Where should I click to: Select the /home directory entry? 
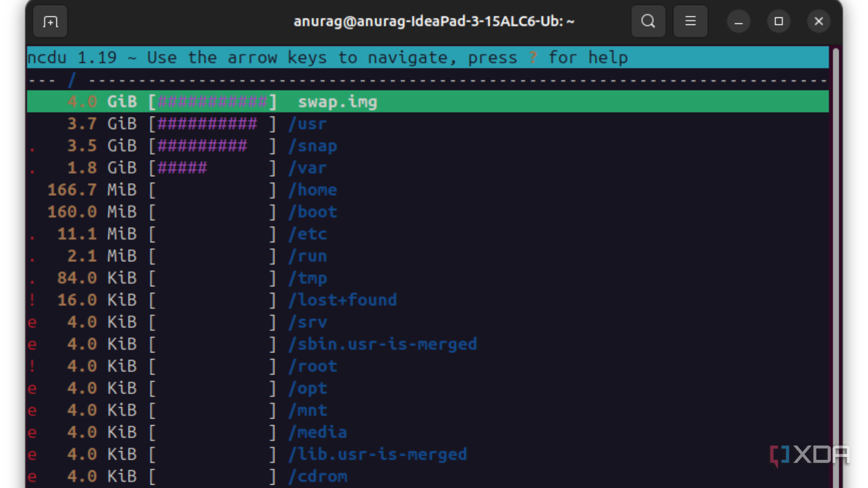coord(312,190)
